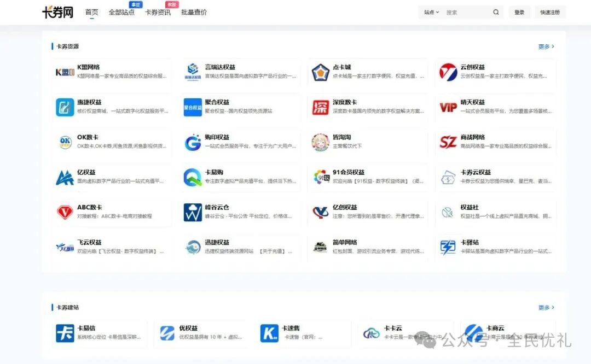
Task: Open the 权益社 title text
Action: 470,207
